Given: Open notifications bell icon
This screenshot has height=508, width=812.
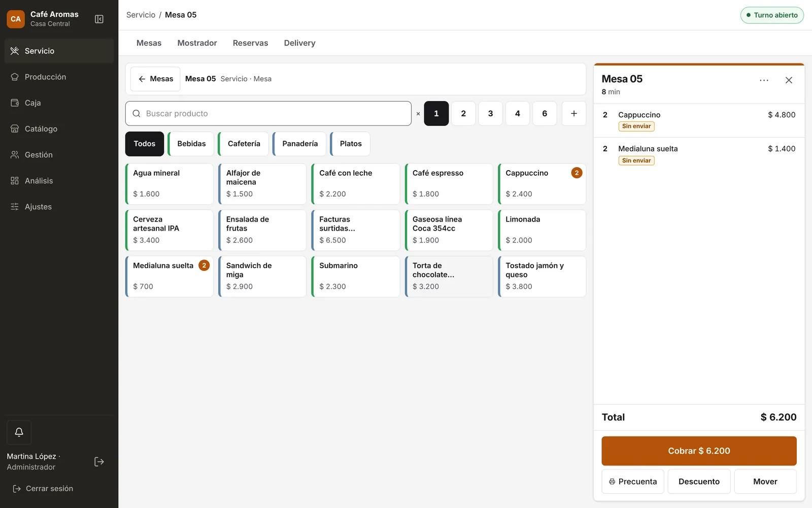Looking at the screenshot, I should pyautogui.click(x=19, y=432).
